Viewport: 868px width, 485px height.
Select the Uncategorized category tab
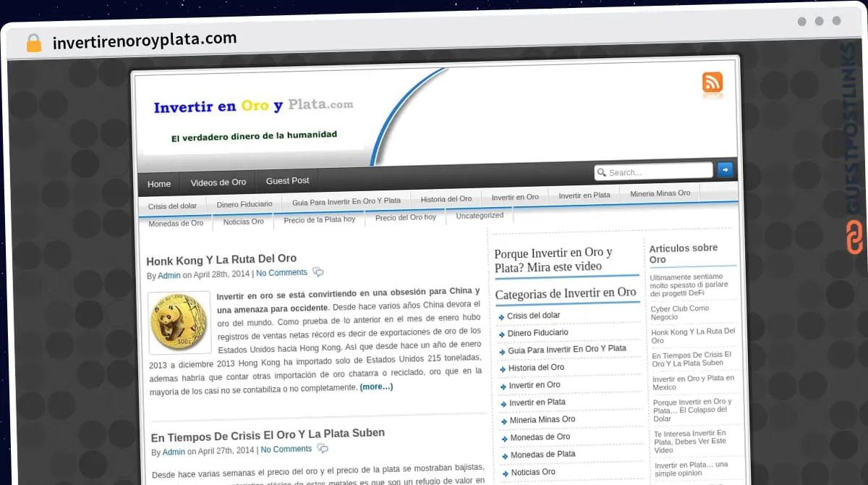pyautogui.click(x=480, y=215)
